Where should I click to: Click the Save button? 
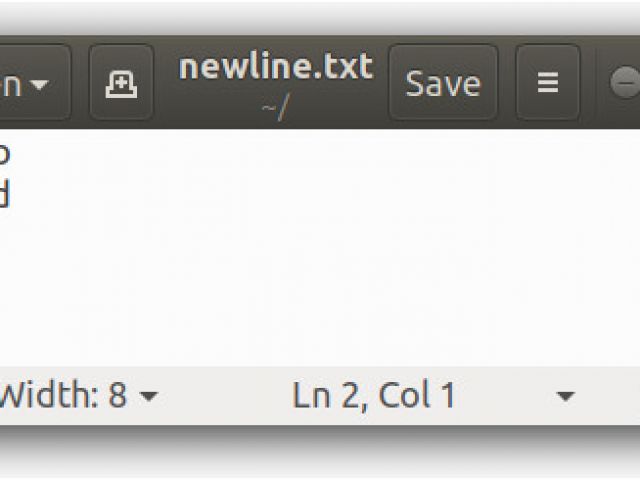click(x=442, y=83)
